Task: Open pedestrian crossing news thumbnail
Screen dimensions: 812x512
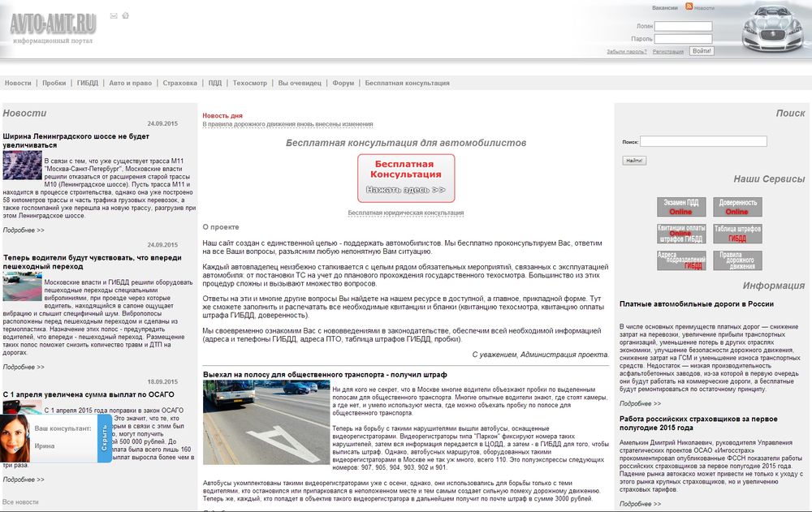Action: [22, 286]
